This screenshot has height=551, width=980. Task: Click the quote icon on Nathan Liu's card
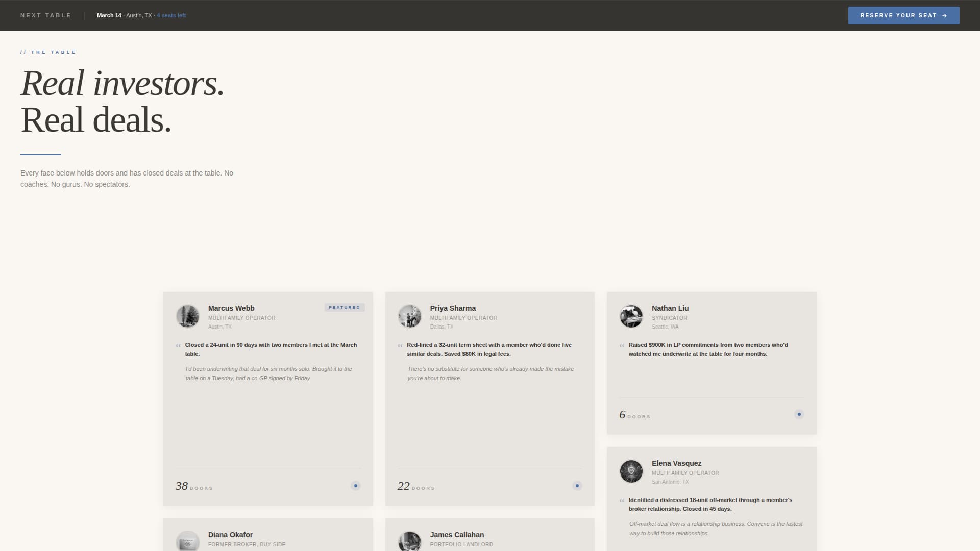622,345
